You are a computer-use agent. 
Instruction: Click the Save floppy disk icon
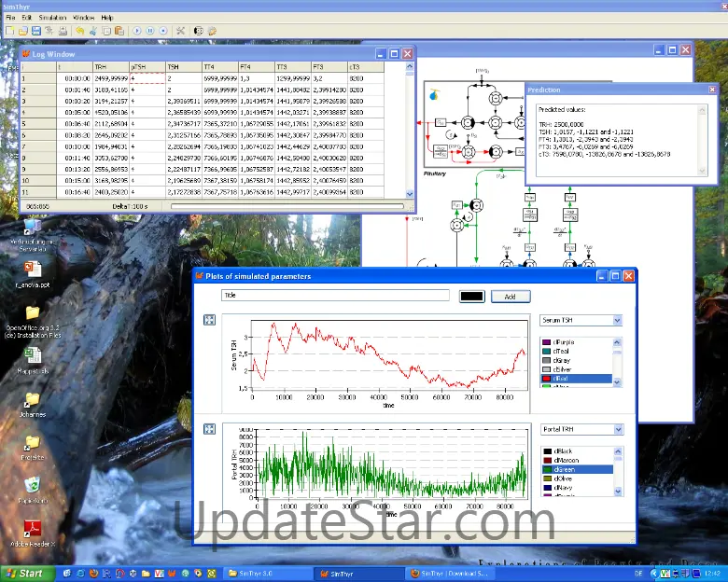point(35,31)
